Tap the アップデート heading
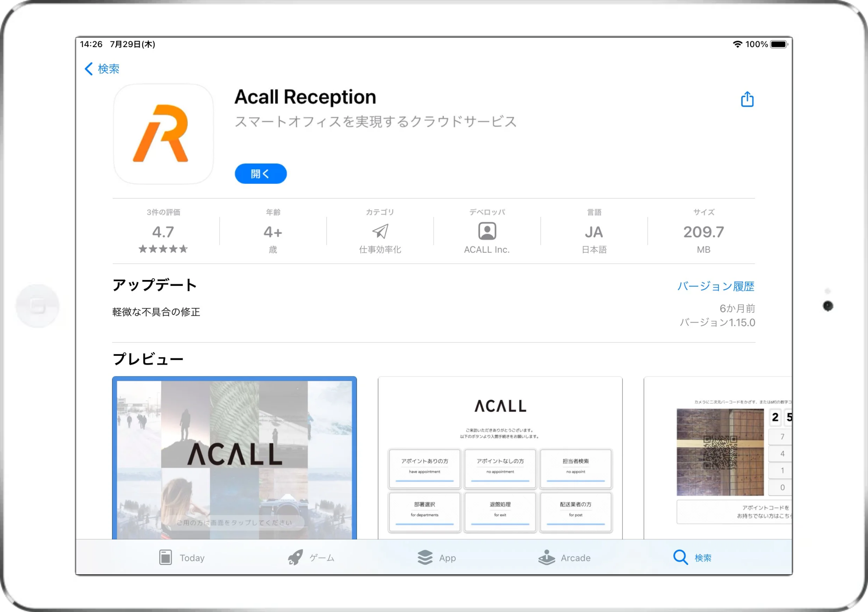This screenshot has height=612, width=868. (x=155, y=285)
